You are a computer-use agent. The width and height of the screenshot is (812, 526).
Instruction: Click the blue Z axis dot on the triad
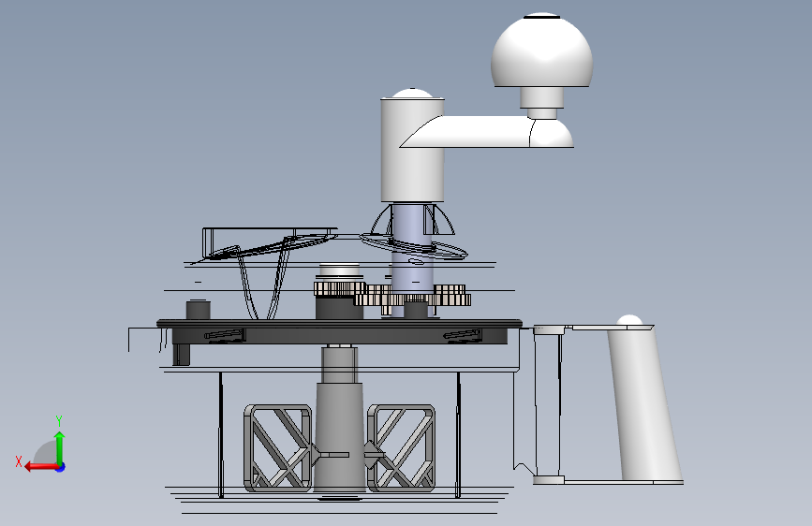click(x=61, y=467)
